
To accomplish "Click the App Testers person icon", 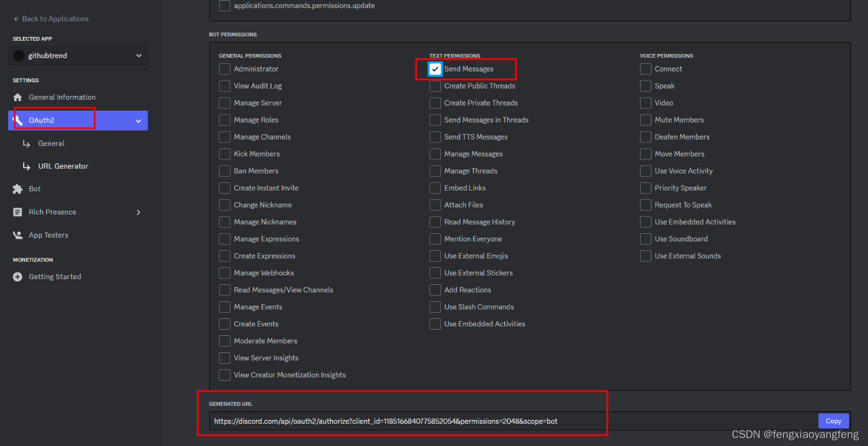I will [18, 235].
